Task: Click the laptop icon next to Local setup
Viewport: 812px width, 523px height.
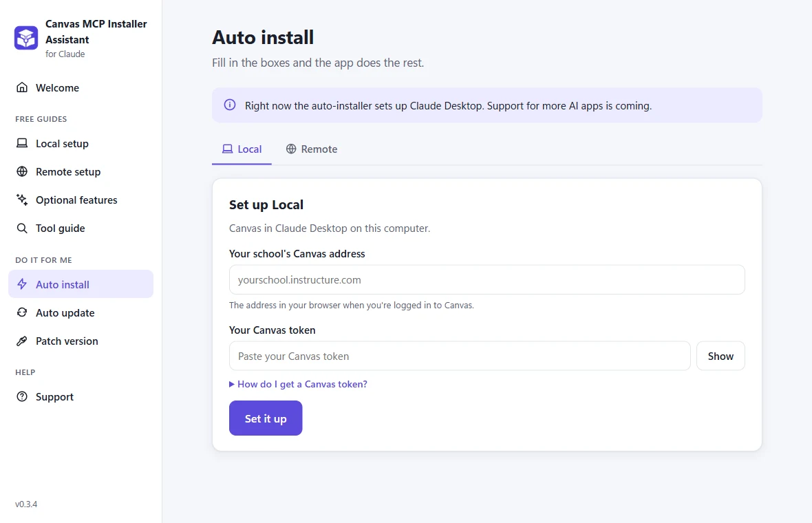Action: [22, 143]
